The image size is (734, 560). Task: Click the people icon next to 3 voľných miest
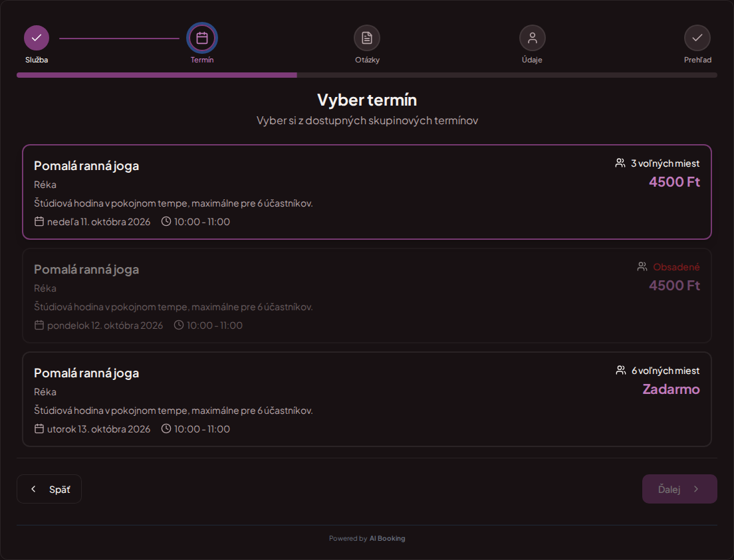click(620, 163)
